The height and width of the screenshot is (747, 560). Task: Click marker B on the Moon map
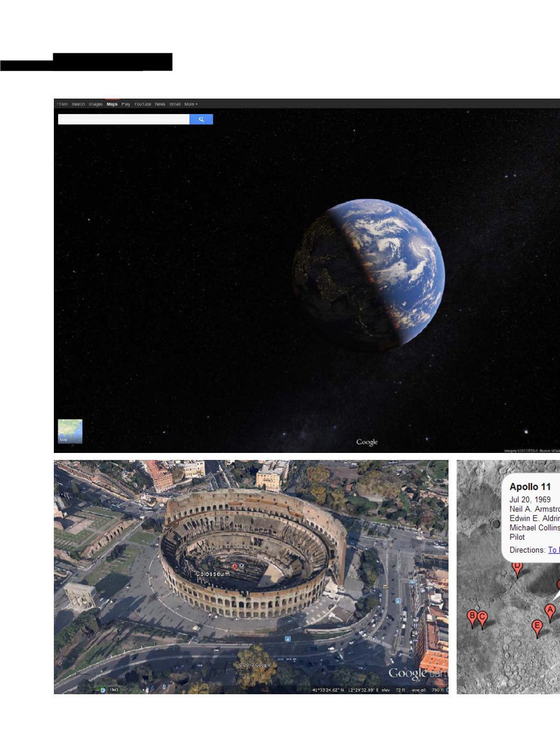pyautogui.click(x=473, y=618)
